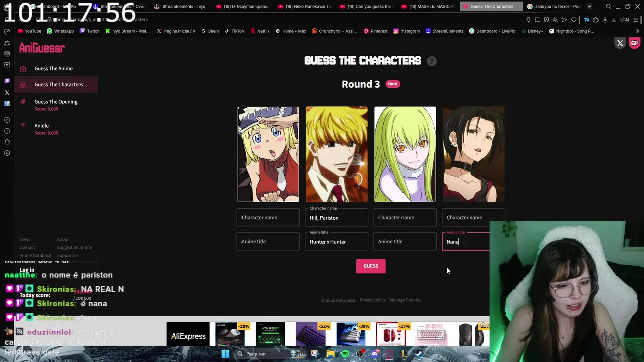
Task: Click the X social share button
Action: tap(620, 43)
